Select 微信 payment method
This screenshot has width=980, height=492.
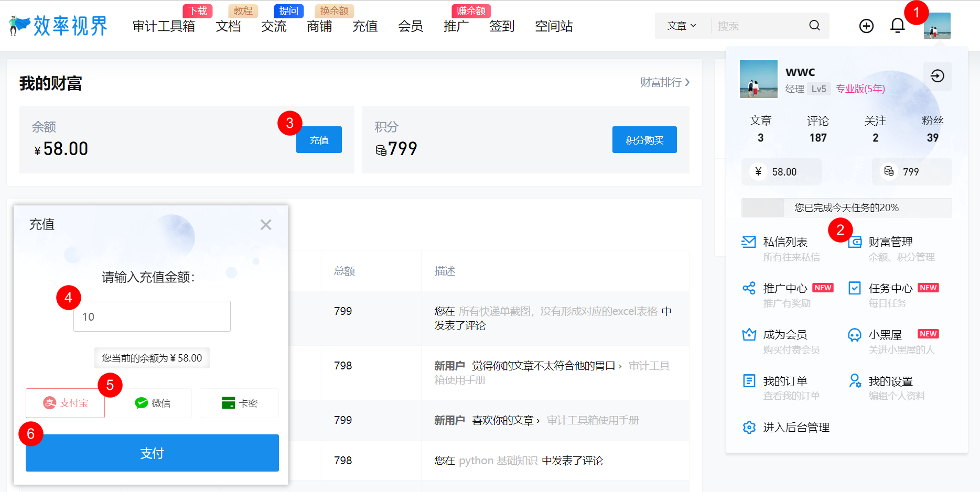point(152,403)
